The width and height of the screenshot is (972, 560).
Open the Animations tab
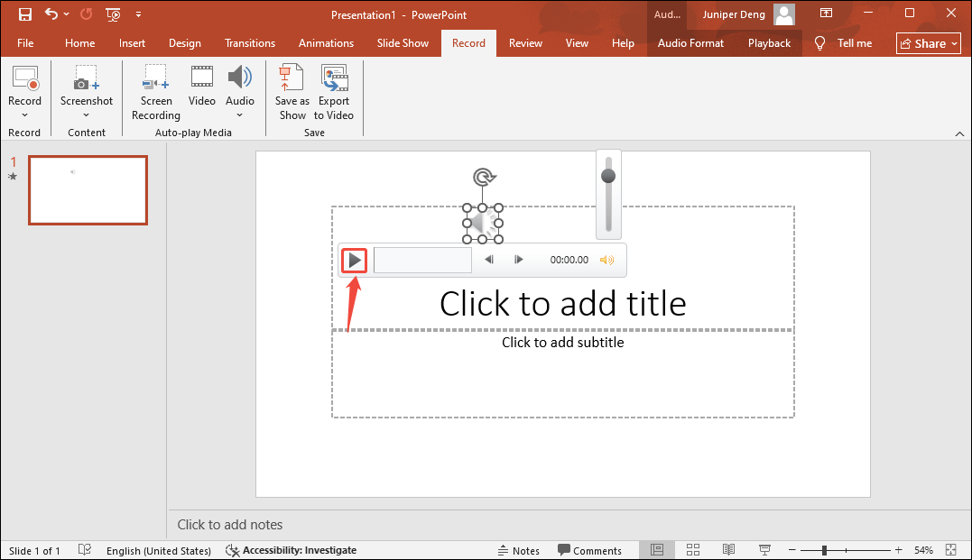click(x=326, y=42)
